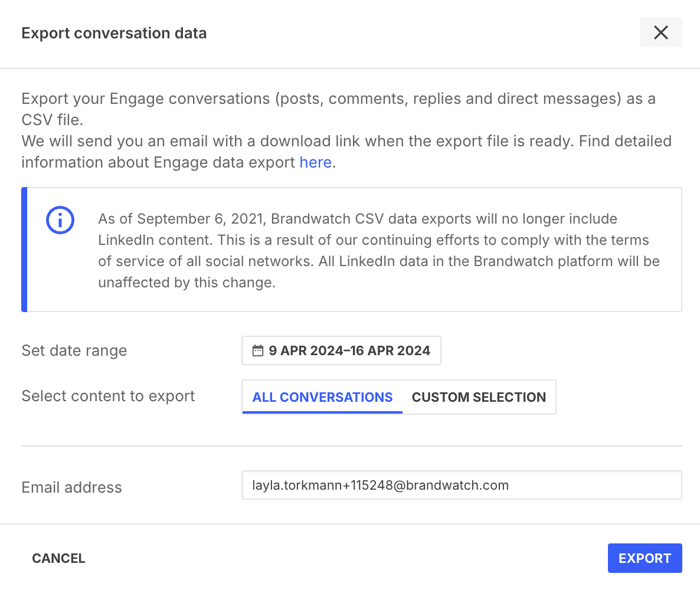700x590 pixels.
Task: Click the LinkedIn content notice paragraph
Action: tap(379, 250)
